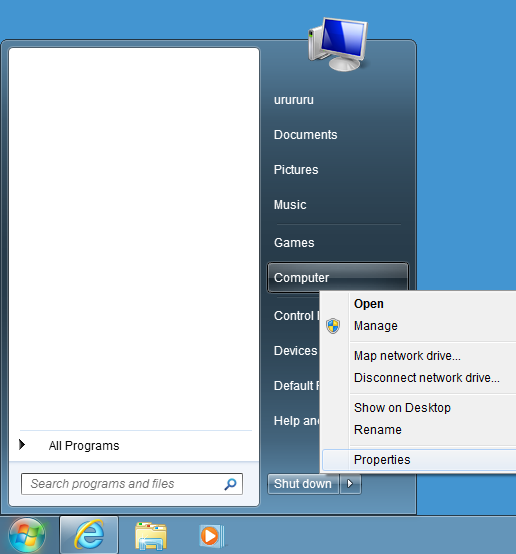The height and width of the screenshot is (554, 516).
Task: Open the urururu user folder
Action: (294, 100)
